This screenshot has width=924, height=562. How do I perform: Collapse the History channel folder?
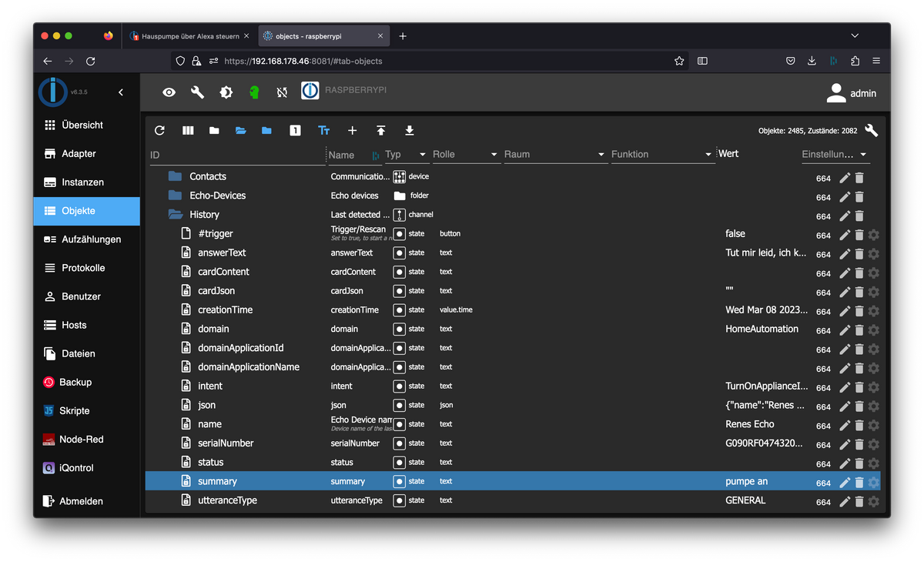pyautogui.click(x=175, y=215)
